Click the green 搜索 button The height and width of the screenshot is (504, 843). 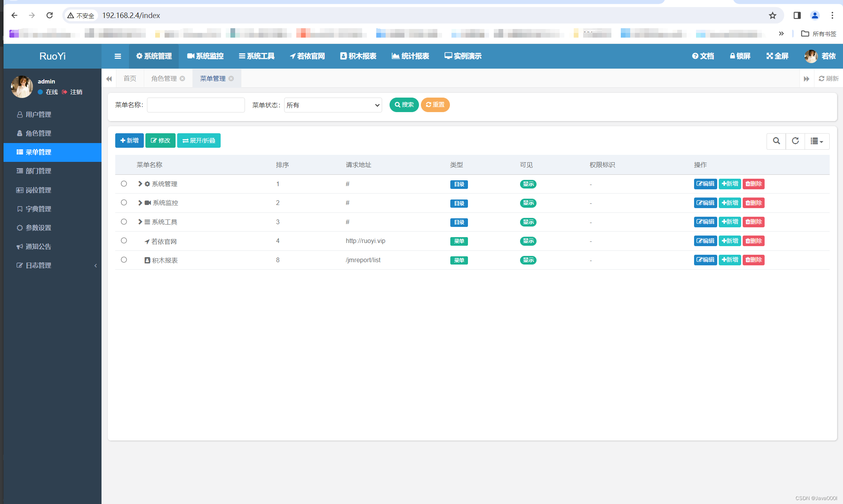(x=404, y=105)
